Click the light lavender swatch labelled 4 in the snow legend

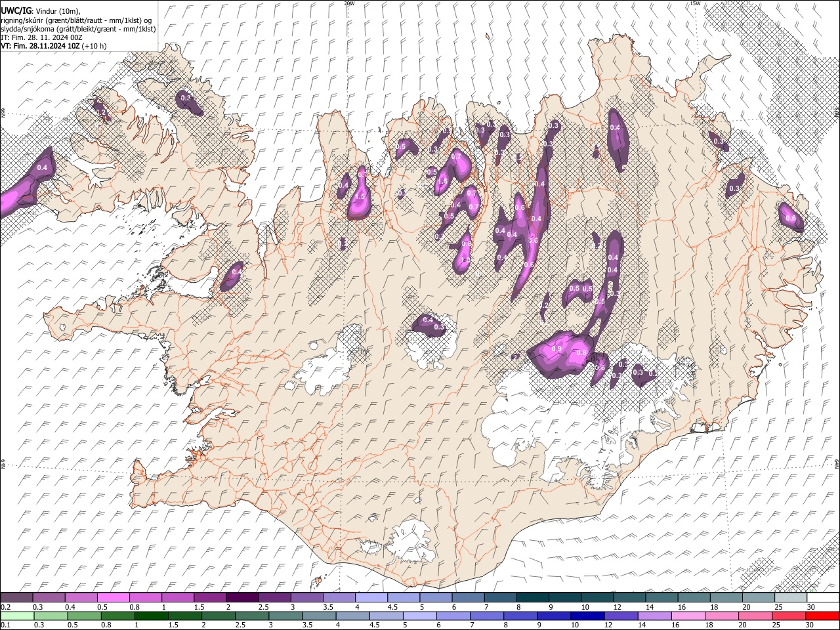point(371,597)
